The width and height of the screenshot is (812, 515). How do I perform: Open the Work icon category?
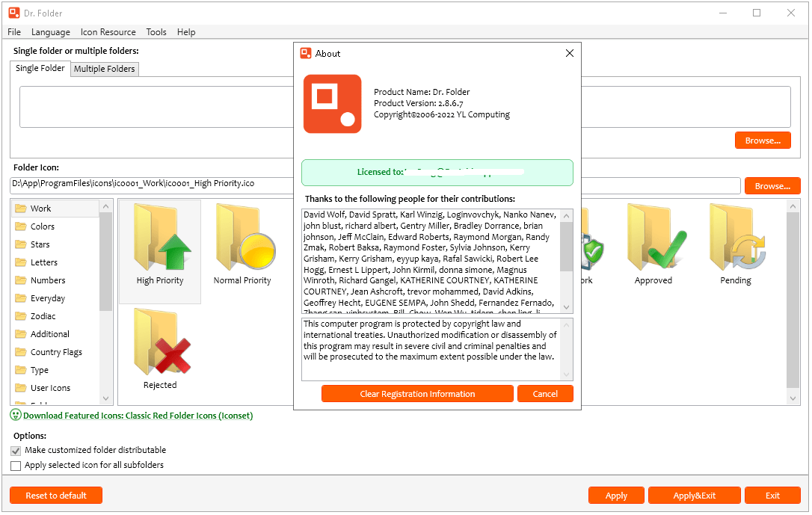coord(55,209)
